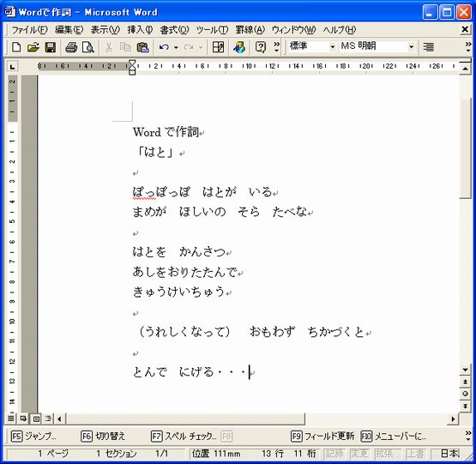Click the Paste clipboard icon
476x464 pixels.
(143, 47)
